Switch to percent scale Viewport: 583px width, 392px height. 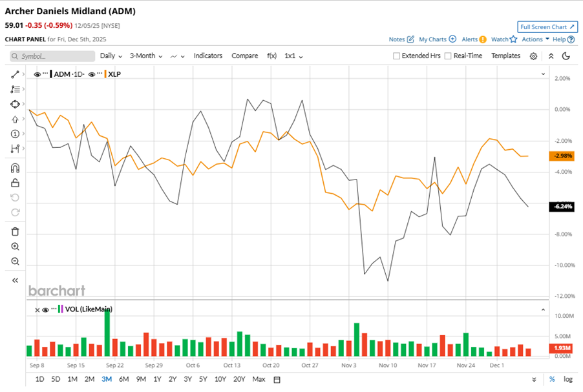(552, 379)
